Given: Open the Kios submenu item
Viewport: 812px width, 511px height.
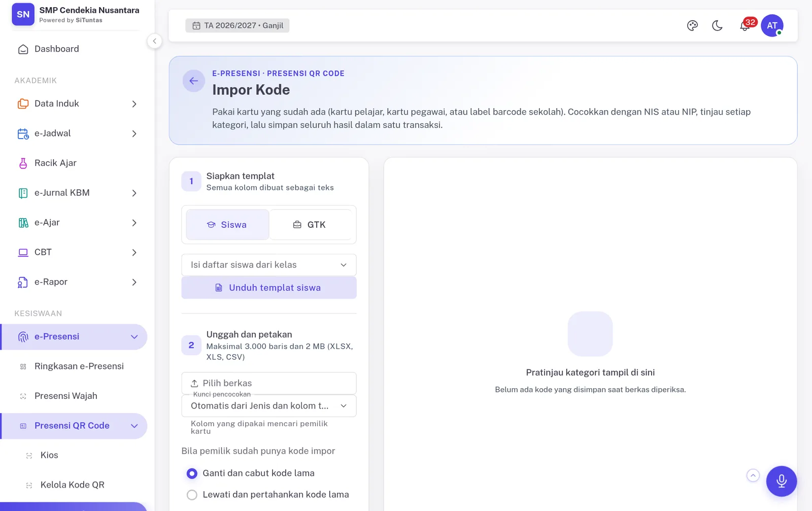Looking at the screenshot, I should point(75,455).
